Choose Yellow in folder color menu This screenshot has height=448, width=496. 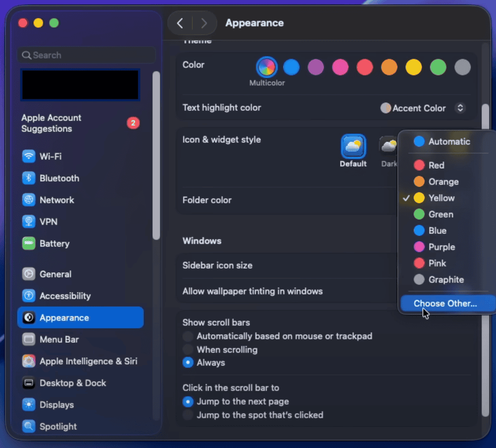[447, 198]
